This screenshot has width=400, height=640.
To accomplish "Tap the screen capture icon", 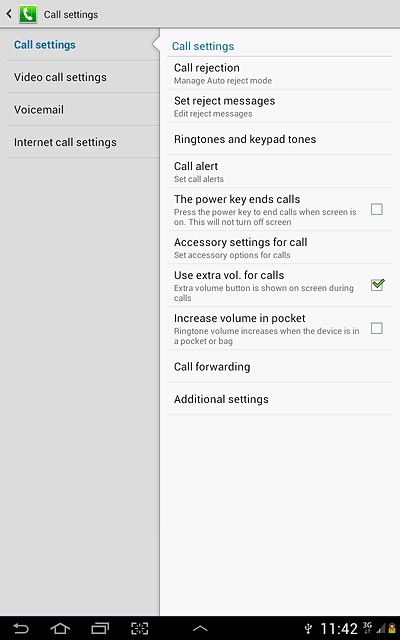I will pos(140,629).
